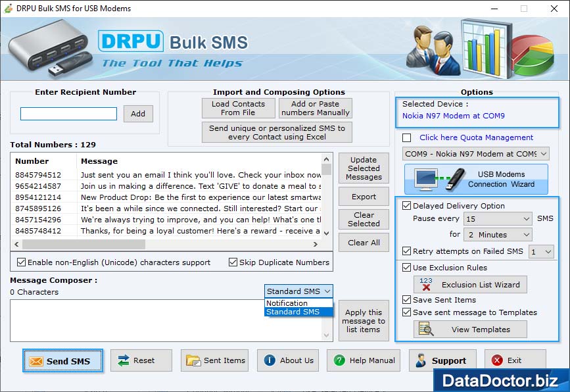Select row with number 8845794512

(x=167, y=175)
